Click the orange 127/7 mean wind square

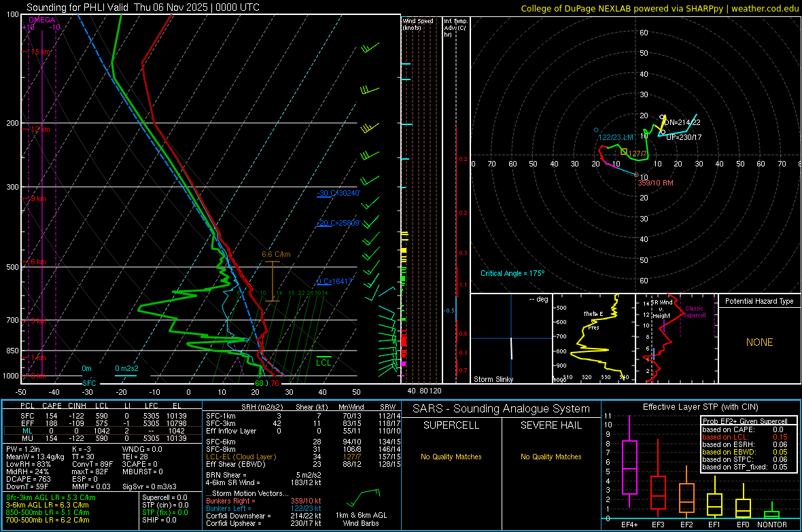[x=624, y=152]
